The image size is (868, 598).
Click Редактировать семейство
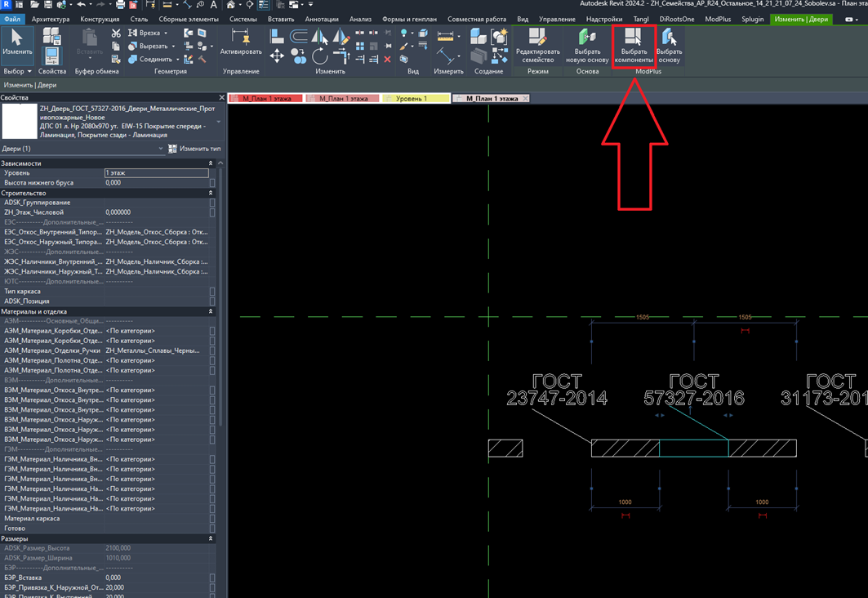tap(537, 46)
